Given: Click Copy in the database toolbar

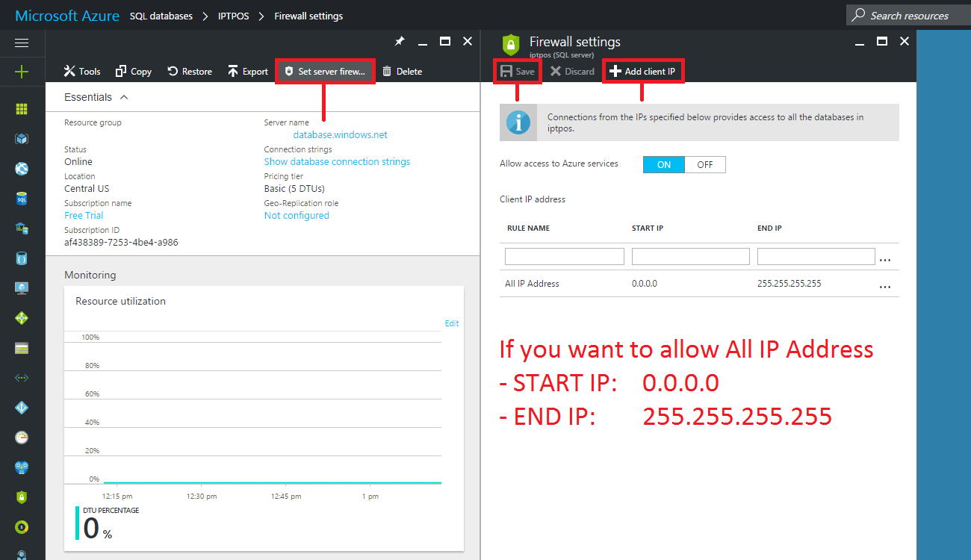Looking at the screenshot, I should (134, 72).
